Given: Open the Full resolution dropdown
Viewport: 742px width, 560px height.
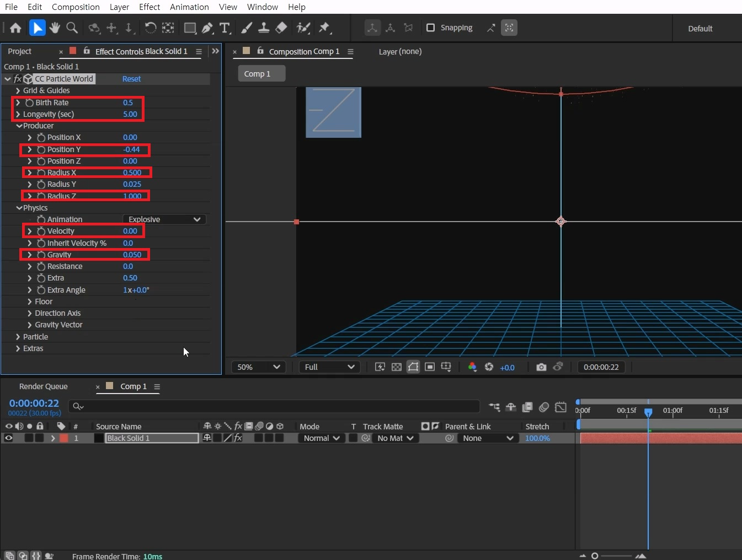Looking at the screenshot, I should [329, 367].
